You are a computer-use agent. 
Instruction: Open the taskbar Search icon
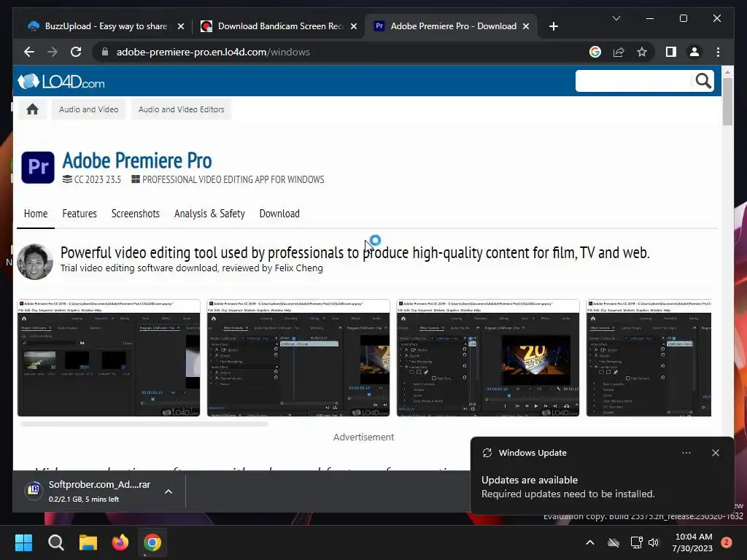pos(55,542)
